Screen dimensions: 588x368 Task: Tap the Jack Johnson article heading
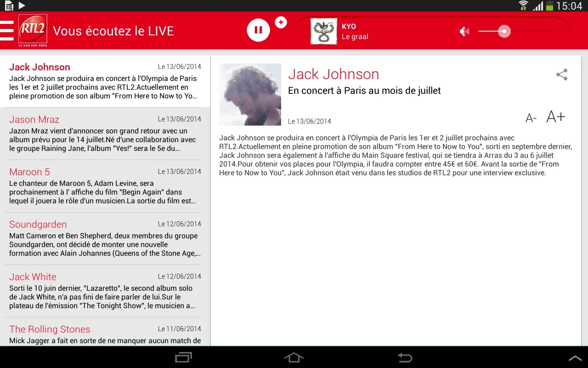click(x=334, y=74)
